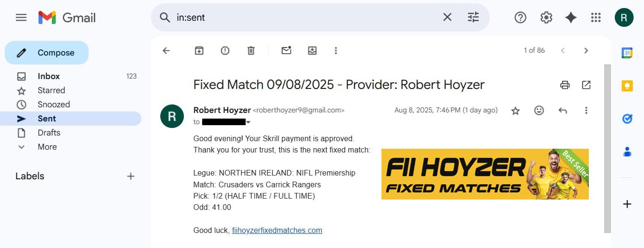Show search options for mail
Screen dimensions: 644x248
[x=473, y=17]
